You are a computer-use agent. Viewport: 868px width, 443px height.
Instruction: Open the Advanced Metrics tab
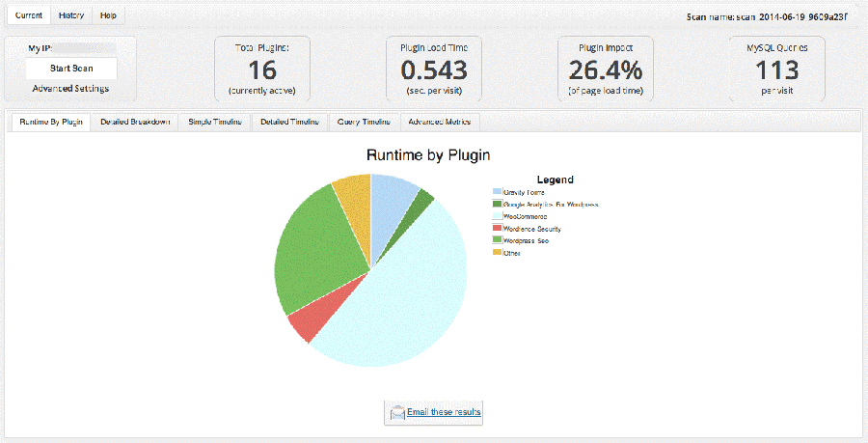439,122
